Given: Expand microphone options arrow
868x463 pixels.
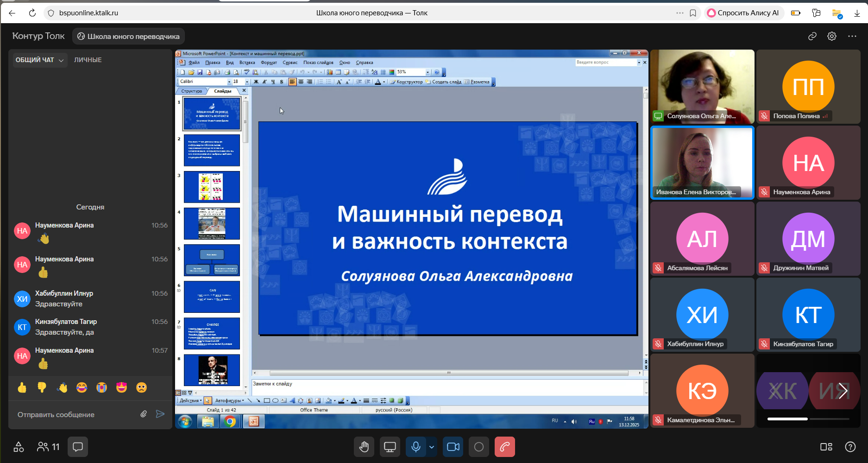Looking at the screenshot, I should coord(432,447).
